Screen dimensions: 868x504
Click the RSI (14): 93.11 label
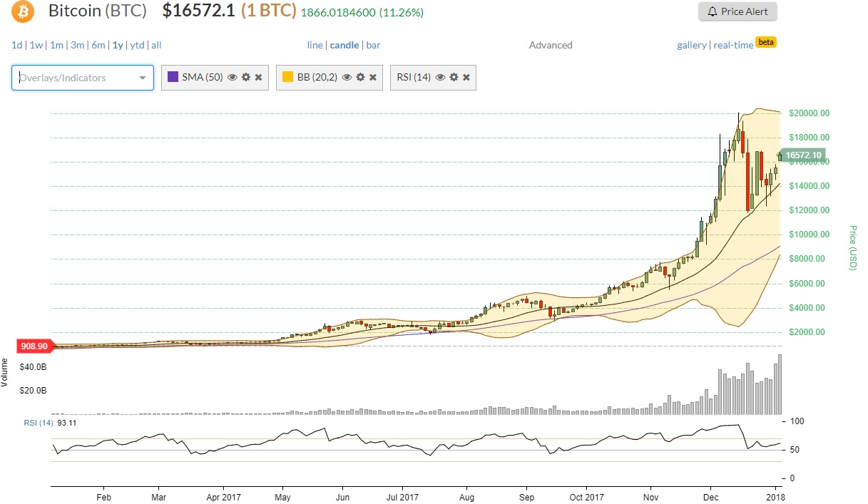[50, 423]
